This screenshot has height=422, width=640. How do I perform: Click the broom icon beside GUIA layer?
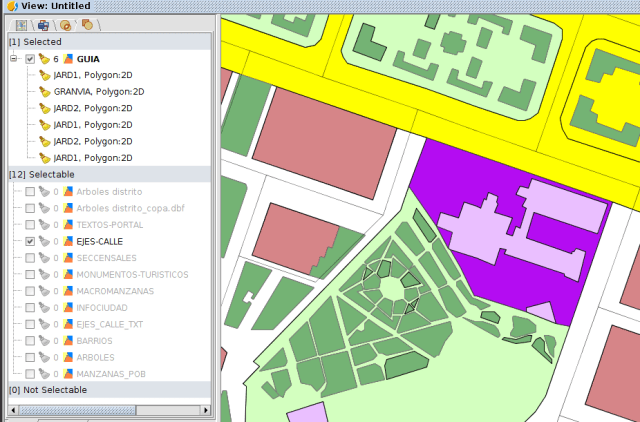[45, 59]
